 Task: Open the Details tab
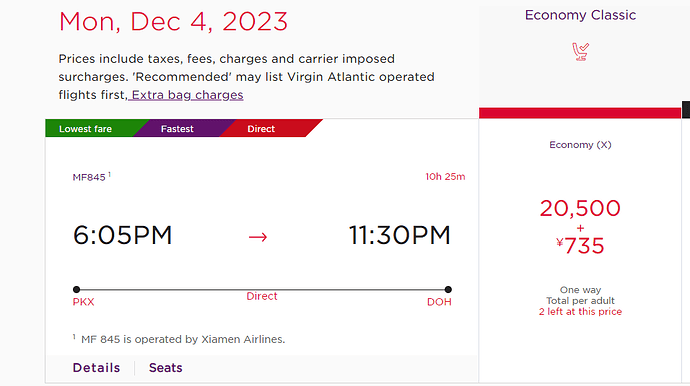(x=96, y=368)
